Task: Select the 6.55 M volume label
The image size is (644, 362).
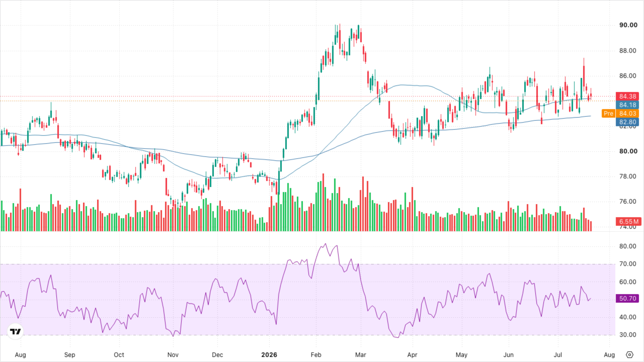Action: coord(628,221)
